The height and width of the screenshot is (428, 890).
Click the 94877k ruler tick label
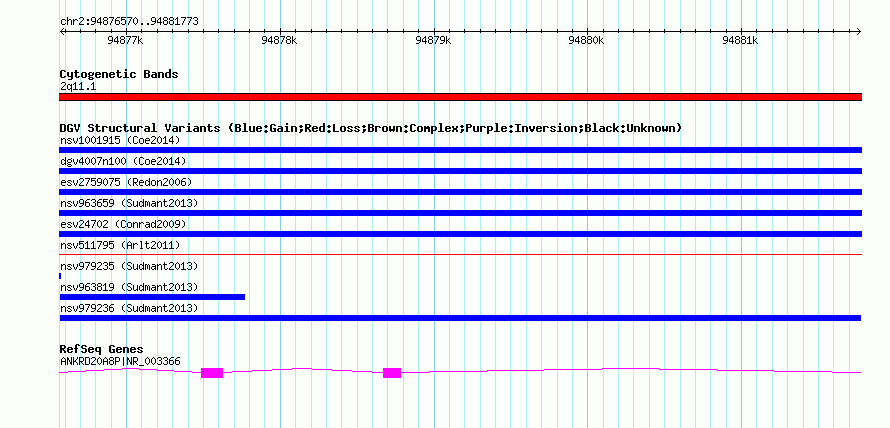(x=125, y=40)
